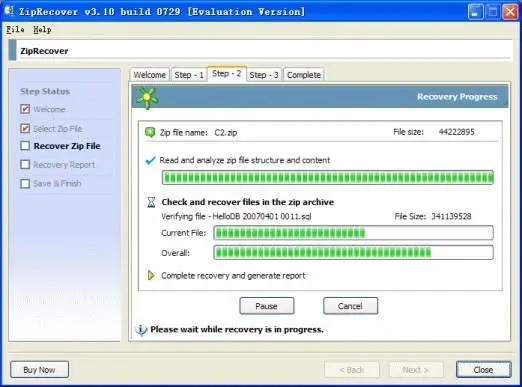Image resolution: width=522 pixels, height=387 pixels.
Task: Click the Overall progress bar
Action: (x=353, y=252)
